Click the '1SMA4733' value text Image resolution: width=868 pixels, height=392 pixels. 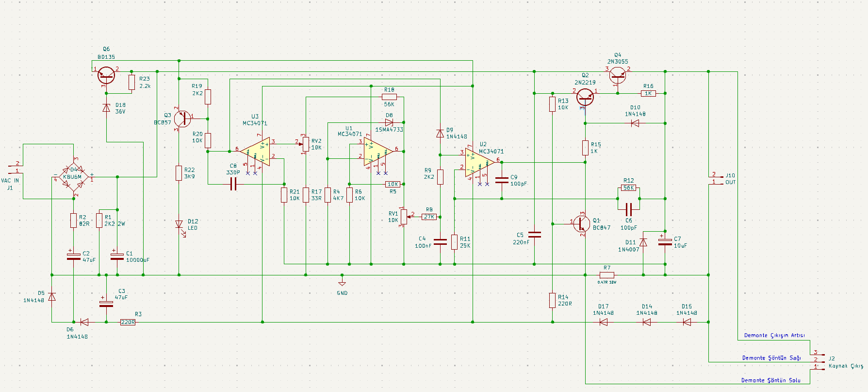click(x=389, y=130)
